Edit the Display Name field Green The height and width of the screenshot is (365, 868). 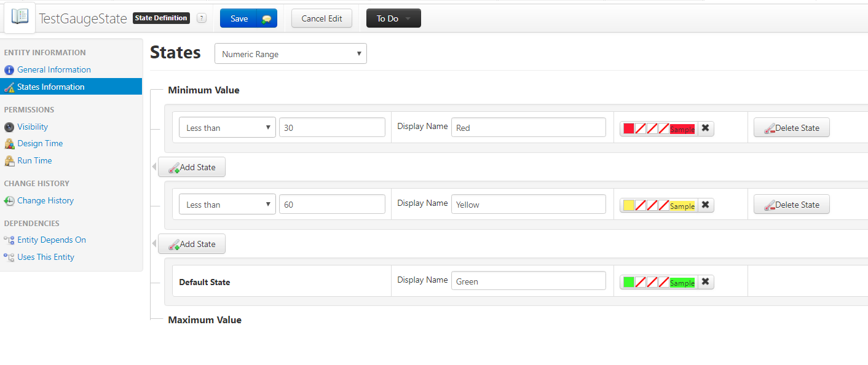[529, 281]
